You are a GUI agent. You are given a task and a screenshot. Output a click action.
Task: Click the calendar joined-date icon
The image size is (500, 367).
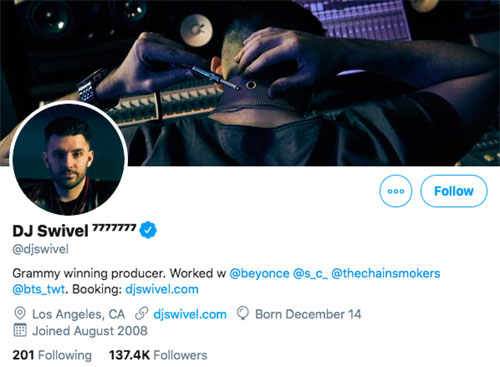20,330
